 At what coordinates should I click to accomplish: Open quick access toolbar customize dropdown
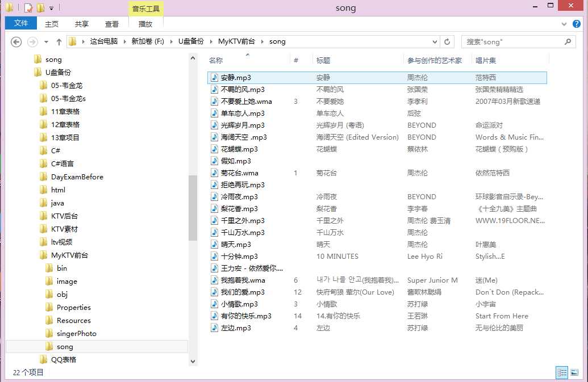pyautogui.click(x=51, y=8)
